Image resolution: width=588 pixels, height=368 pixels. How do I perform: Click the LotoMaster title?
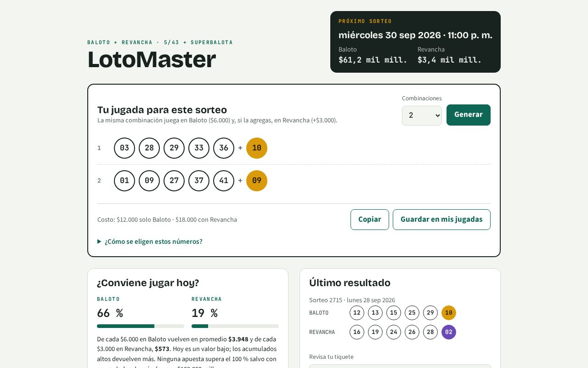[152, 60]
